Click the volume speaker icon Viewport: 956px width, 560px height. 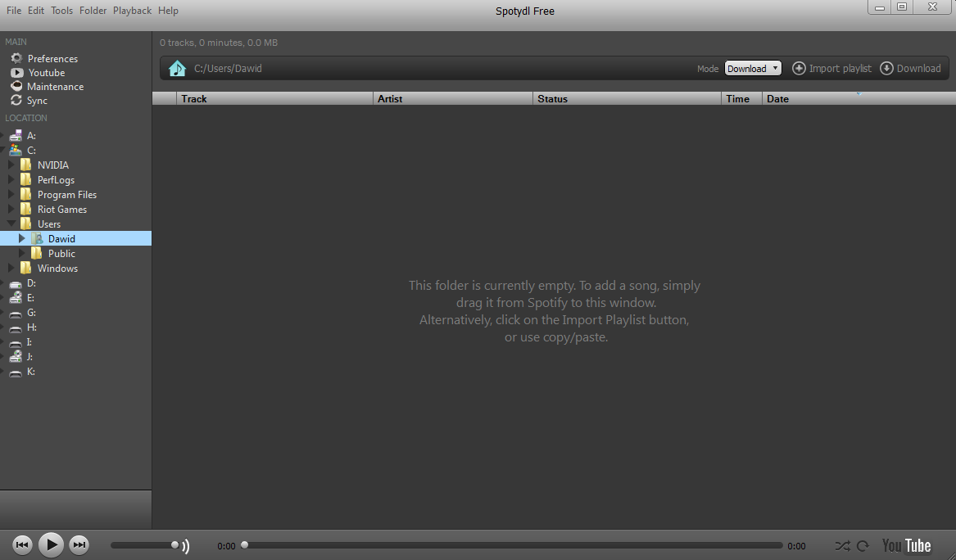[185, 545]
